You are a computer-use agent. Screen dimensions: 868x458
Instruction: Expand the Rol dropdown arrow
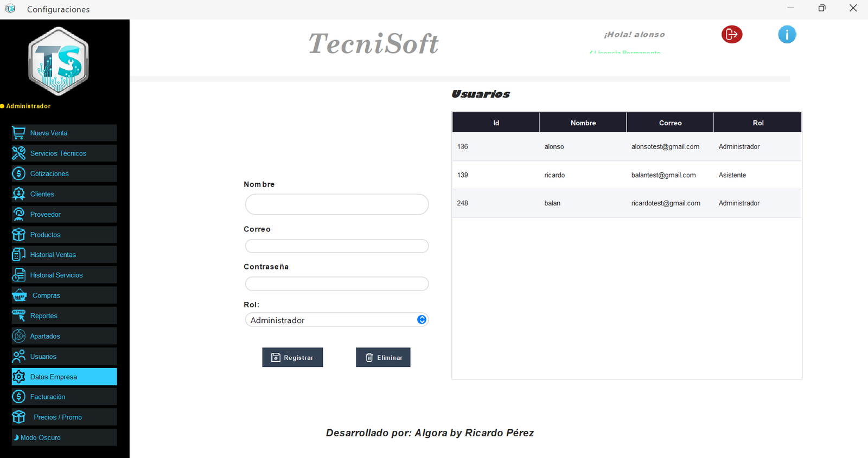(x=422, y=320)
